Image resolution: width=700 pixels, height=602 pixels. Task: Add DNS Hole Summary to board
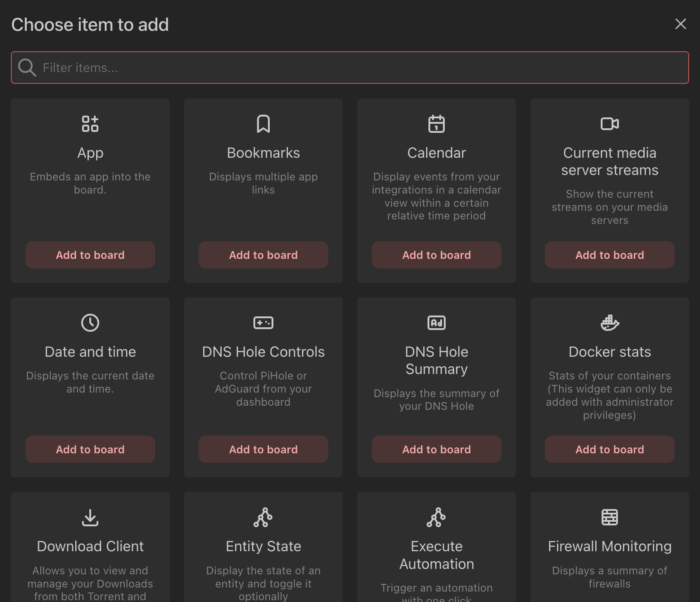pyautogui.click(x=436, y=449)
